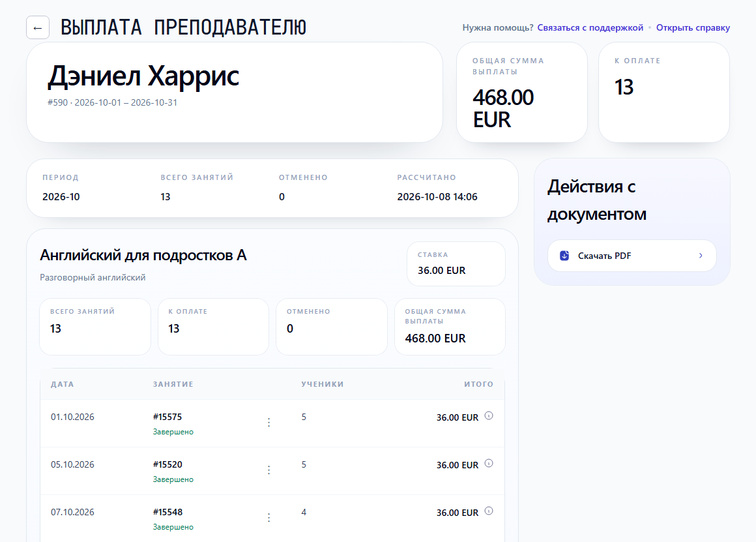Click lesson number #15575
The height and width of the screenshot is (542, 756).
[167, 417]
